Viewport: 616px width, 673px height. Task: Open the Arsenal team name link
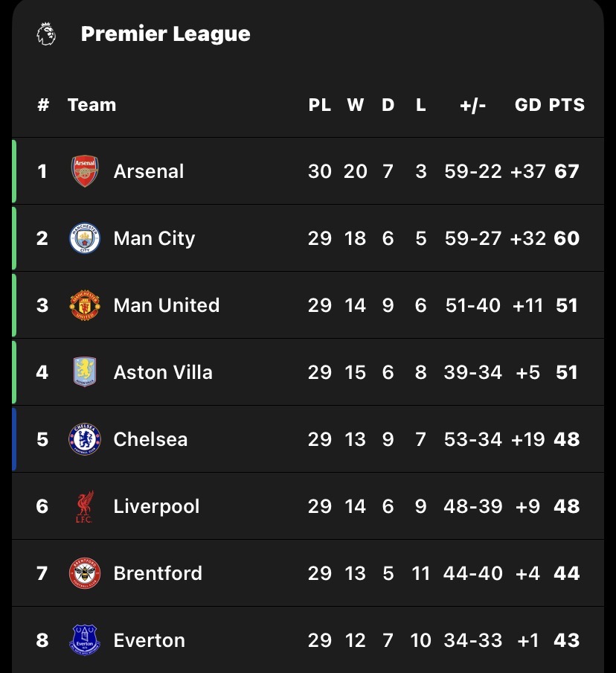[x=149, y=171]
